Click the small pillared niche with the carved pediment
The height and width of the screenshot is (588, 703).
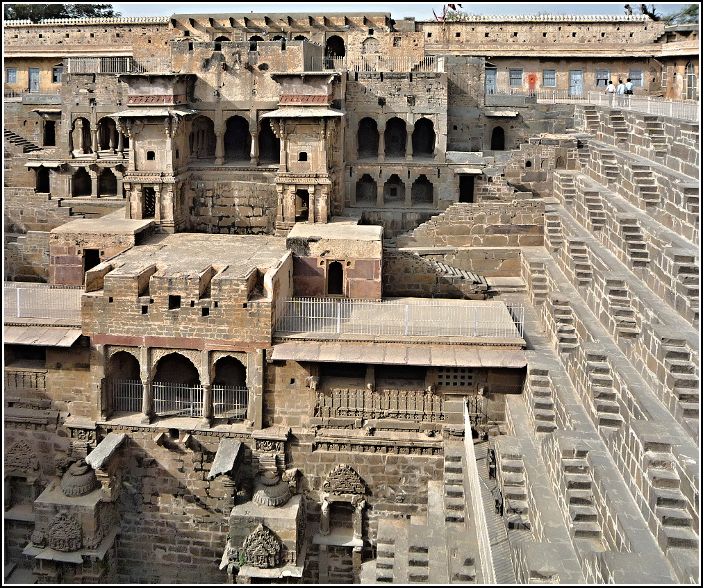point(343,507)
